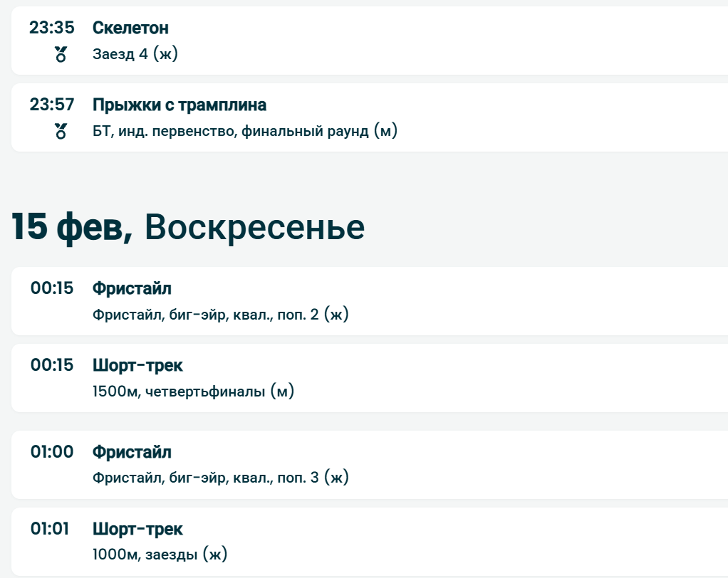Open the Шорт-трек title in the 00:15 card
Image resolution: width=728 pixels, height=578 pixels.
pos(137,366)
